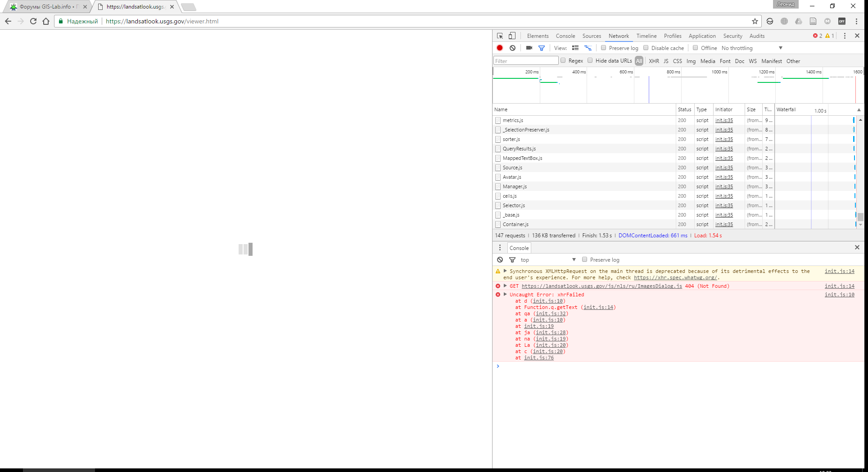The image size is (868, 472).
Task: Filter requests by XHR type
Action: click(x=654, y=61)
